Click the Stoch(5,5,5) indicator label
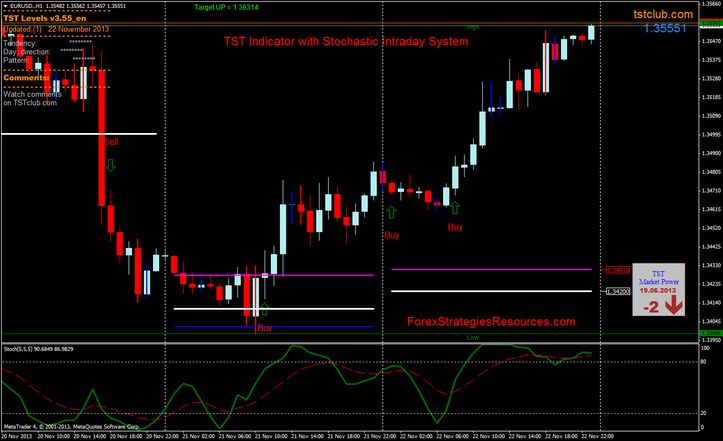The height and width of the screenshot is (441, 723). coord(38,349)
